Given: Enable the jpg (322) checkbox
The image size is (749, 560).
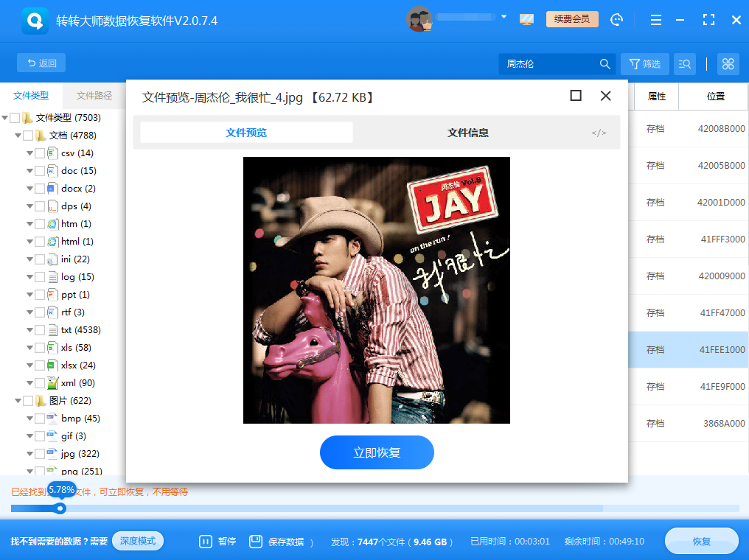Looking at the screenshot, I should 40,454.
